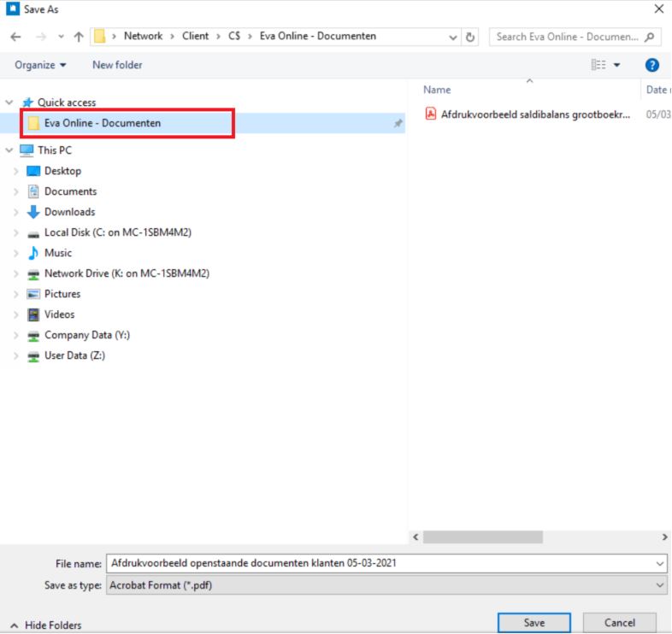Expand the Desktop tree node
The image size is (672, 634).
coord(16,171)
